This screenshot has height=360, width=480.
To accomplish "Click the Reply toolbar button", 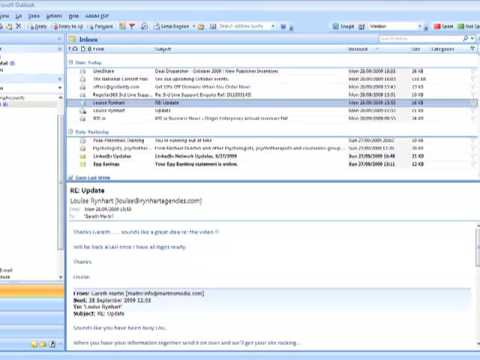I will (38, 26).
